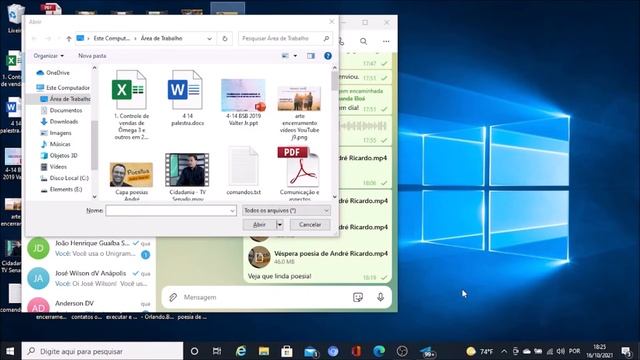Expand the Nome field dropdown arrow

(x=232, y=211)
